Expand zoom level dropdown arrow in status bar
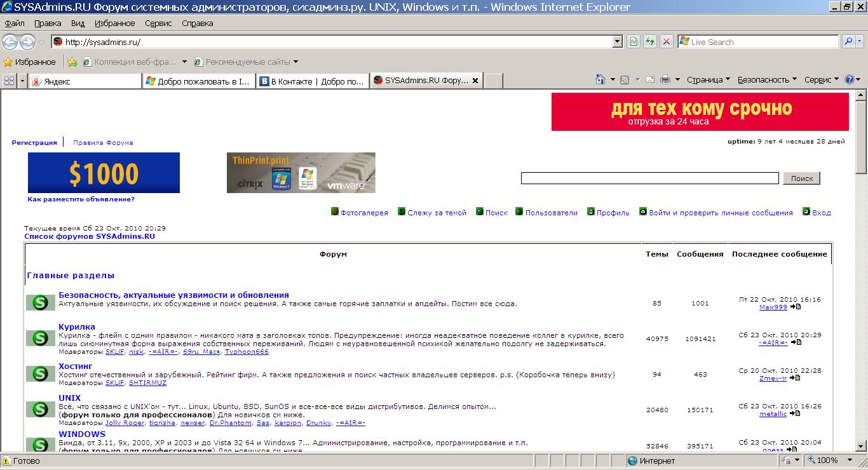 pos(850,460)
